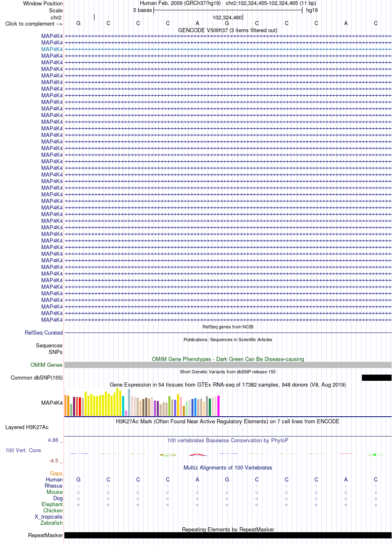Click 'Publications: Sequences in Scientific Articles' title
Screen dimensions: 392x545
pos(228,340)
